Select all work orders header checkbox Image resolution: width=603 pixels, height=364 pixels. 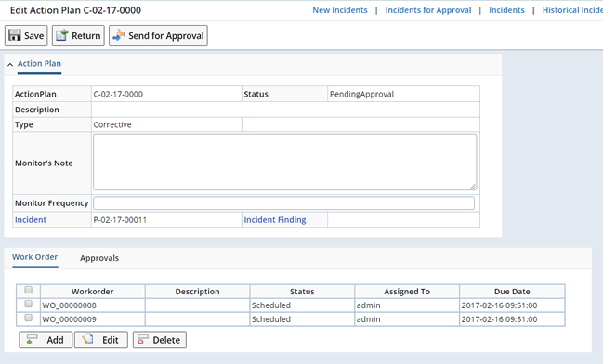pyautogui.click(x=29, y=290)
